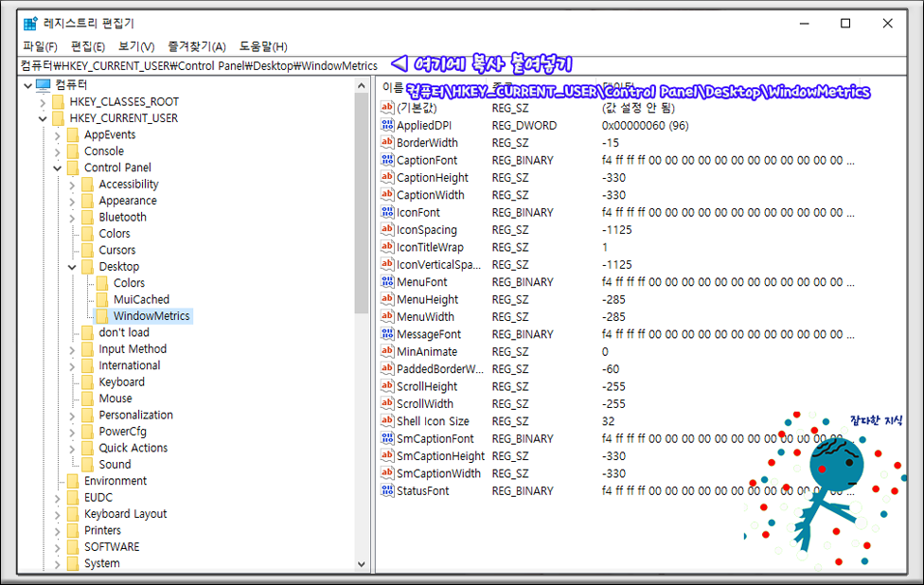
Task: Open the 편집(E) menu
Action: 88,46
